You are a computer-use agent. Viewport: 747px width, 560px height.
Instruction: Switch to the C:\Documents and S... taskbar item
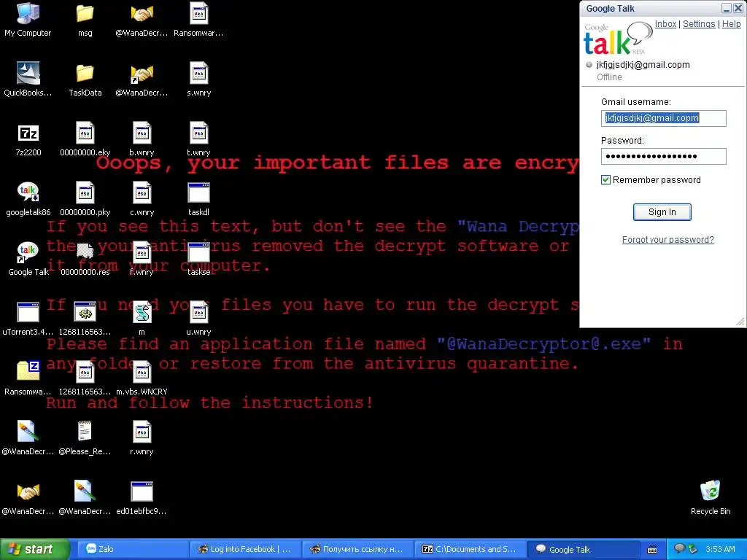pos(470,549)
